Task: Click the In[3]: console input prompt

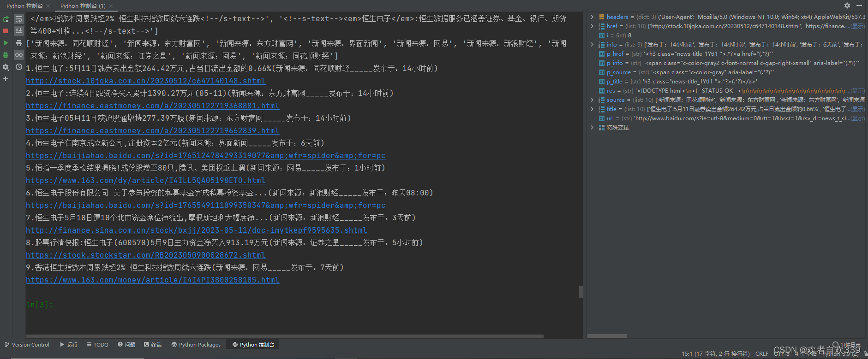Action: click(x=39, y=305)
